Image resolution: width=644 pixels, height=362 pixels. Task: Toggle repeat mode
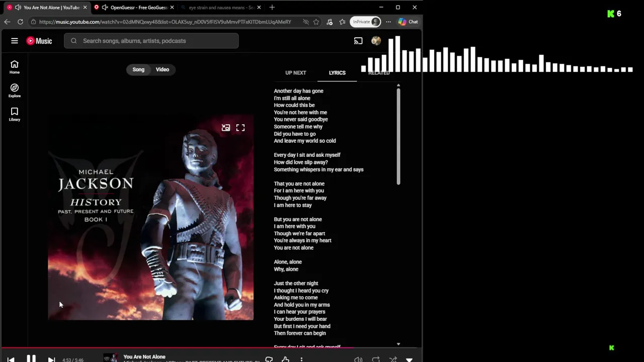pyautogui.click(x=376, y=359)
